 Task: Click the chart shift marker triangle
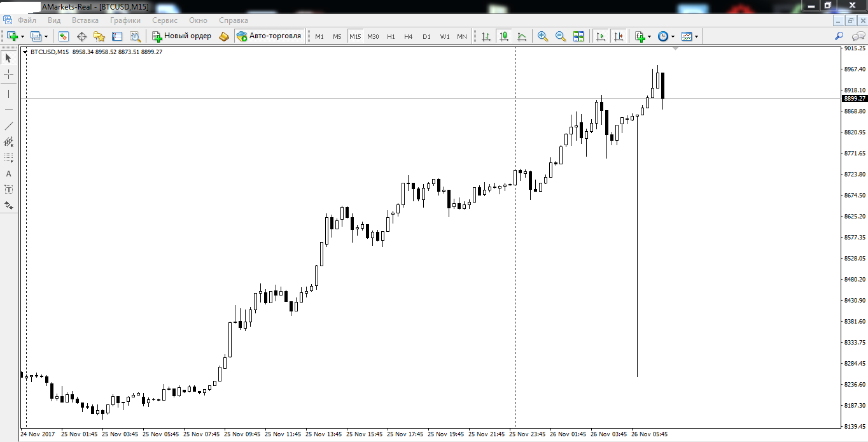point(675,49)
